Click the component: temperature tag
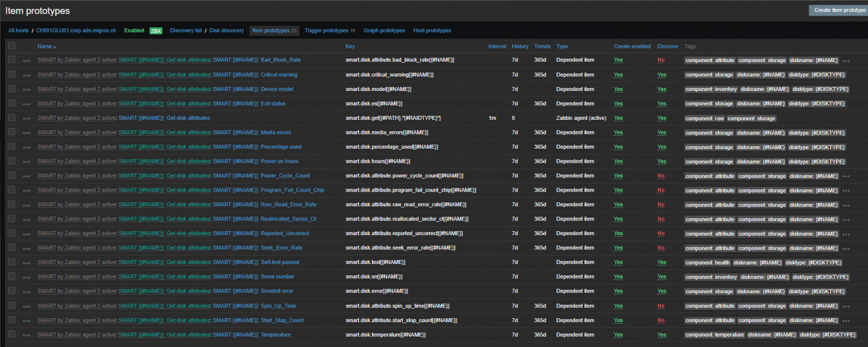Screen dimensions: 868x347 pos(714,335)
